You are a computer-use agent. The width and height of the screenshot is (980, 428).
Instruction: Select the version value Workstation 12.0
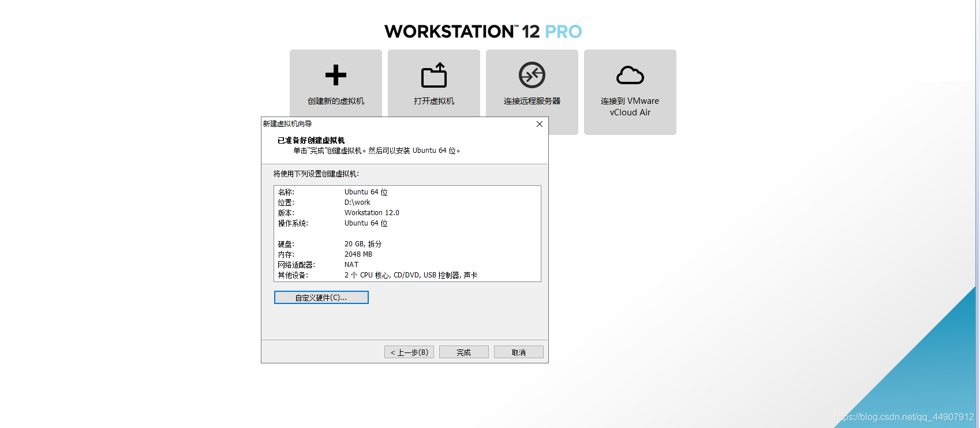pos(372,213)
